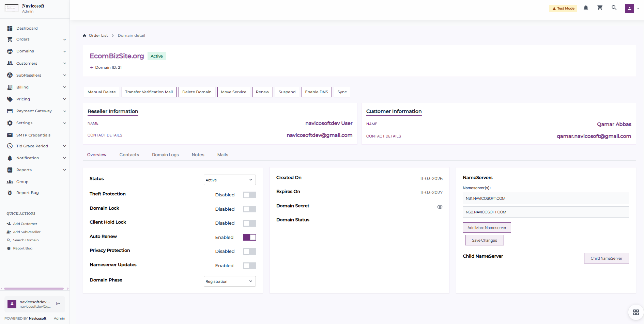Click Save Changes for nameservers
The image size is (644, 324).
(485, 240)
